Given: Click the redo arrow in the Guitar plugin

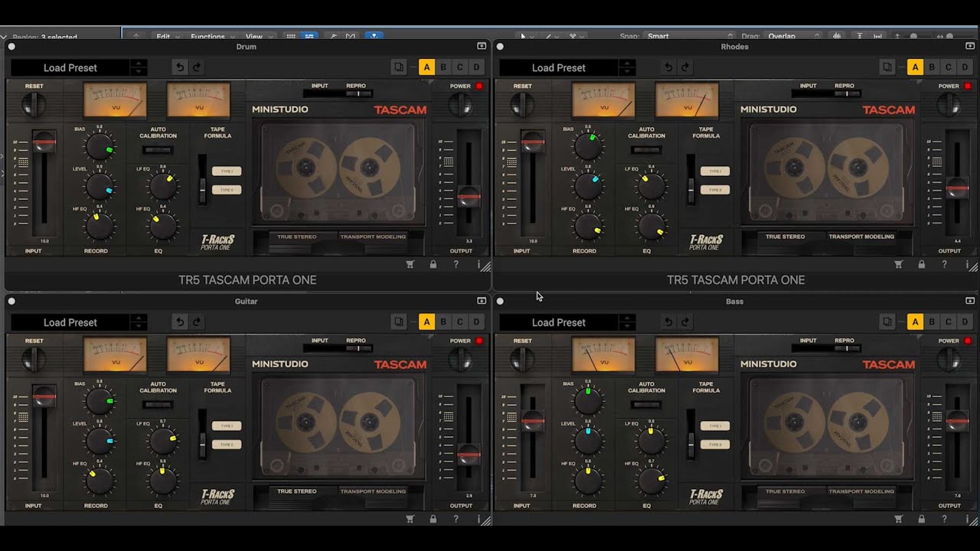Looking at the screenshot, I should point(196,321).
